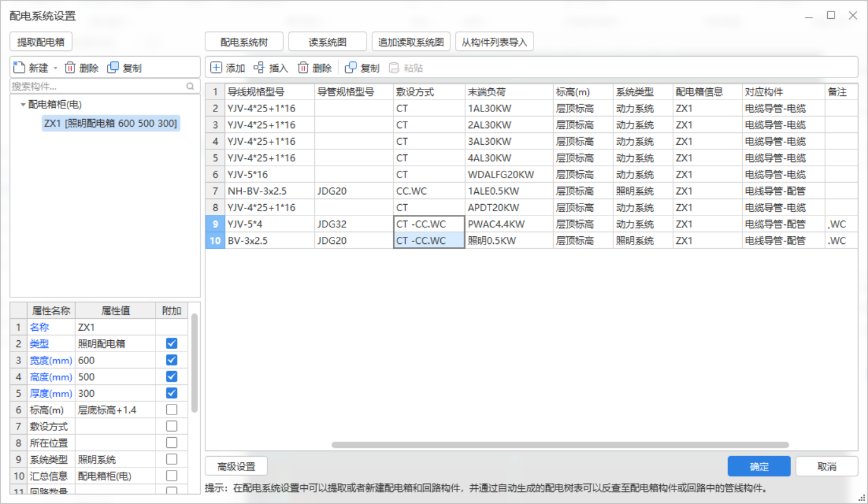This screenshot has height=504, width=868.
Task: Click the table toolbar 复制 icon
Action: click(351, 67)
